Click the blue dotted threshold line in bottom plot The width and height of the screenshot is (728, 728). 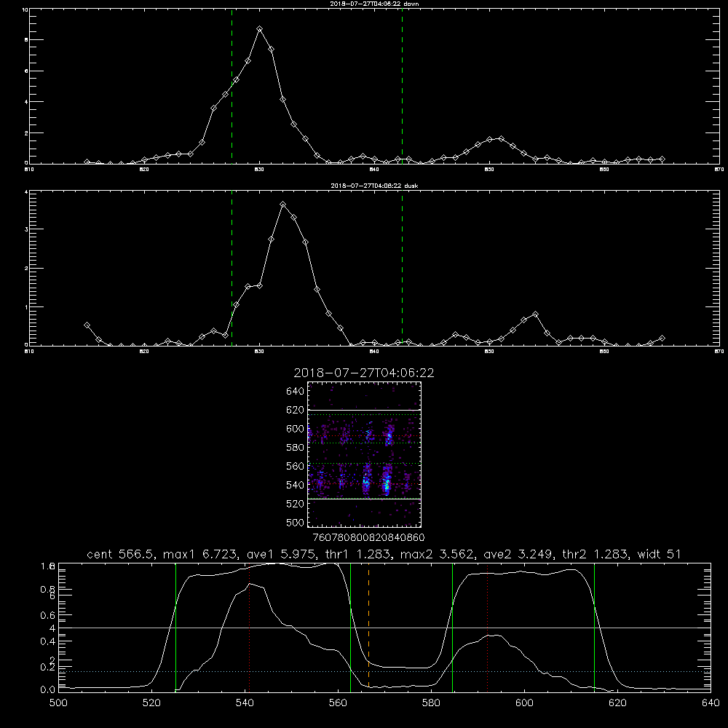click(384, 671)
